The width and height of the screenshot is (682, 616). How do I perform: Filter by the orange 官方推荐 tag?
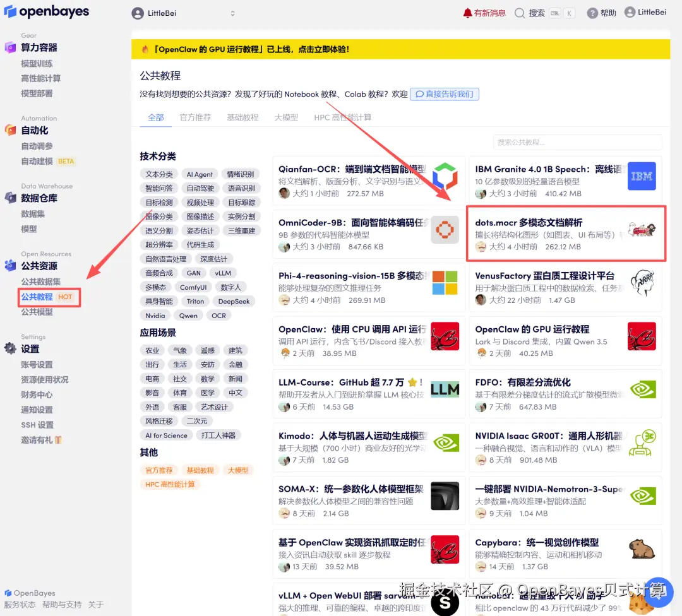159,470
